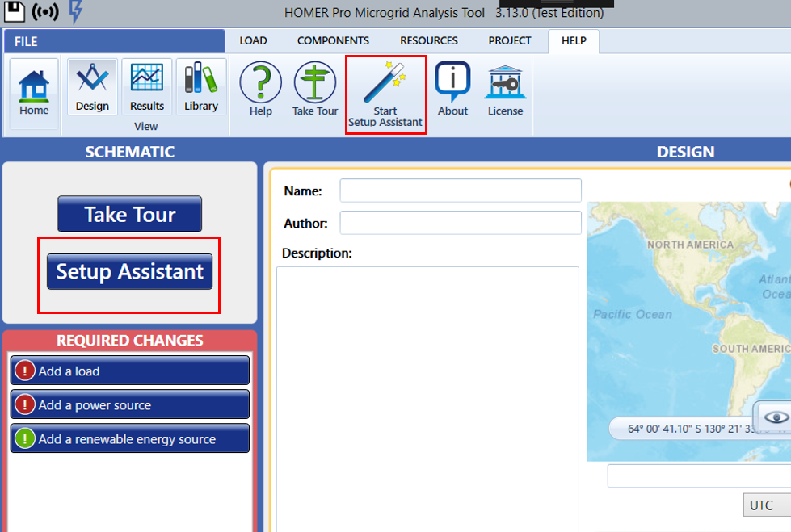
Task: Click inside the Author field
Action: click(x=460, y=222)
